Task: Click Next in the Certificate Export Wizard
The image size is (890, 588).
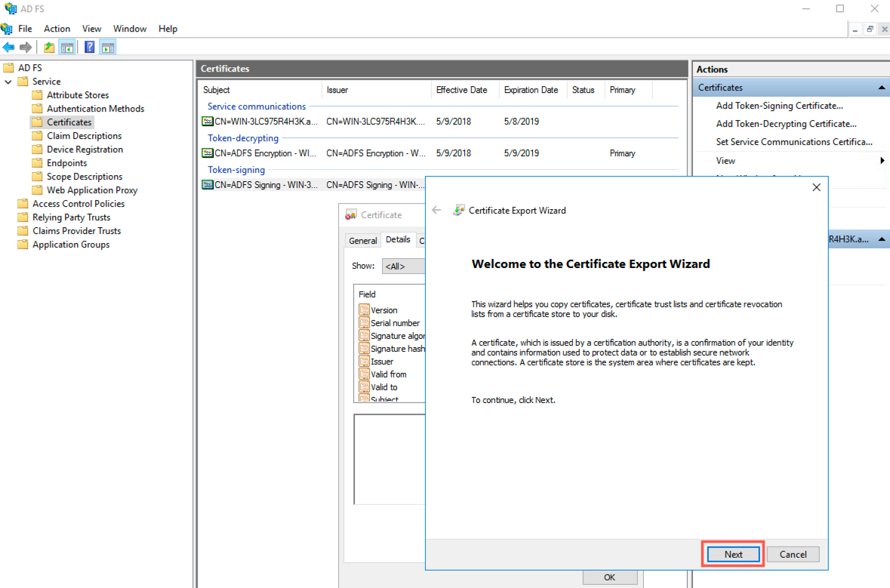Action: coord(731,553)
